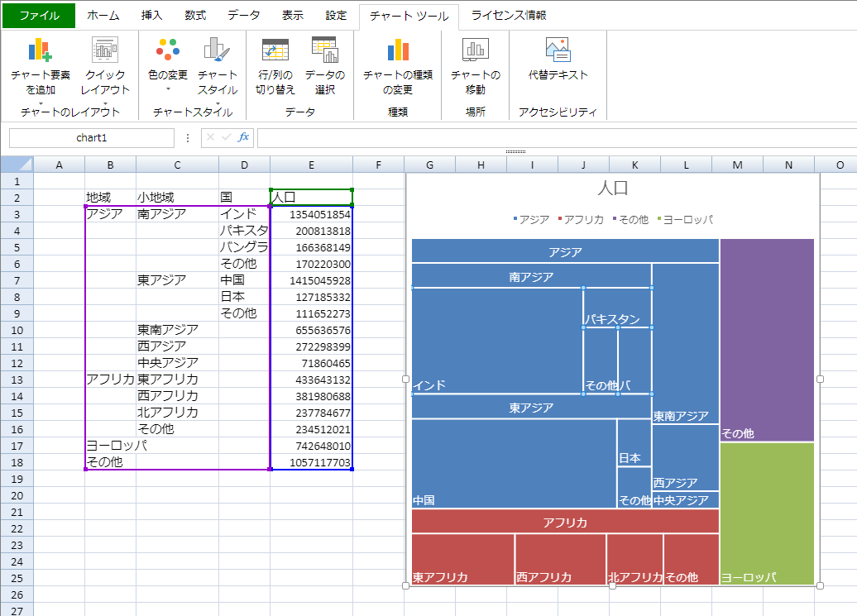Open the Select Data icon
Viewport: 857px width, 616px height.
pyautogui.click(x=324, y=50)
